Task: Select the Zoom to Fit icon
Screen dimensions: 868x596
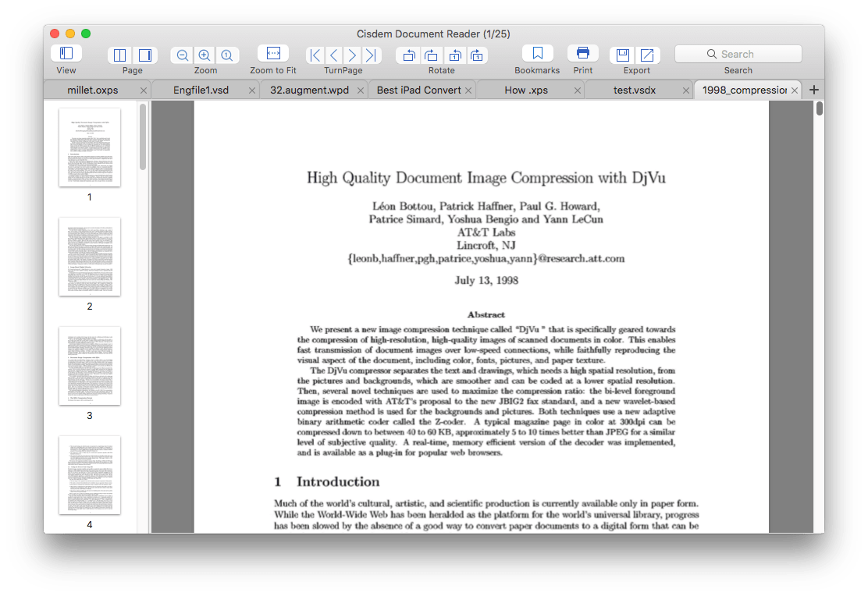Action: (x=273, y=53)
